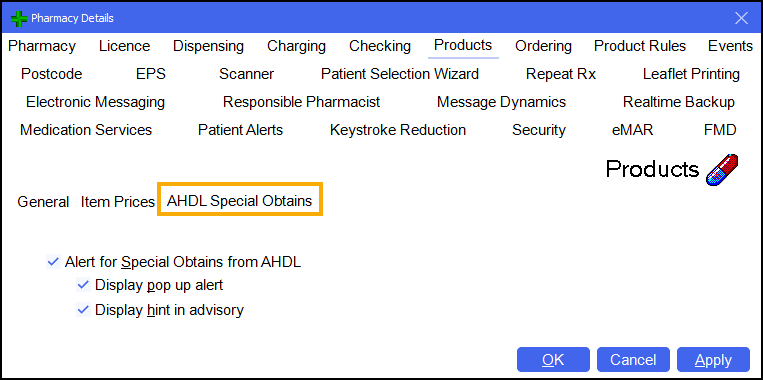Viewport: 763px width, 380px height.
Task: Click the red and blue capsule Products icon
Action: (x=722, y=169)
